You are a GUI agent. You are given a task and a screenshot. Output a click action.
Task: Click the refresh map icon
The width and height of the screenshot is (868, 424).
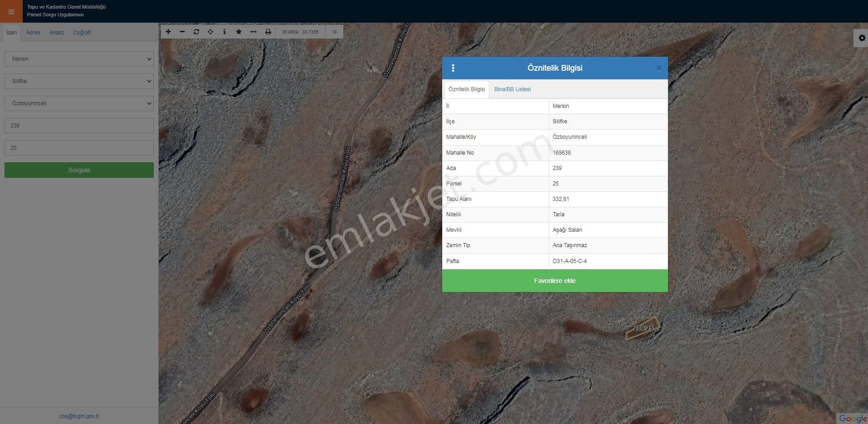pos(196,32)
